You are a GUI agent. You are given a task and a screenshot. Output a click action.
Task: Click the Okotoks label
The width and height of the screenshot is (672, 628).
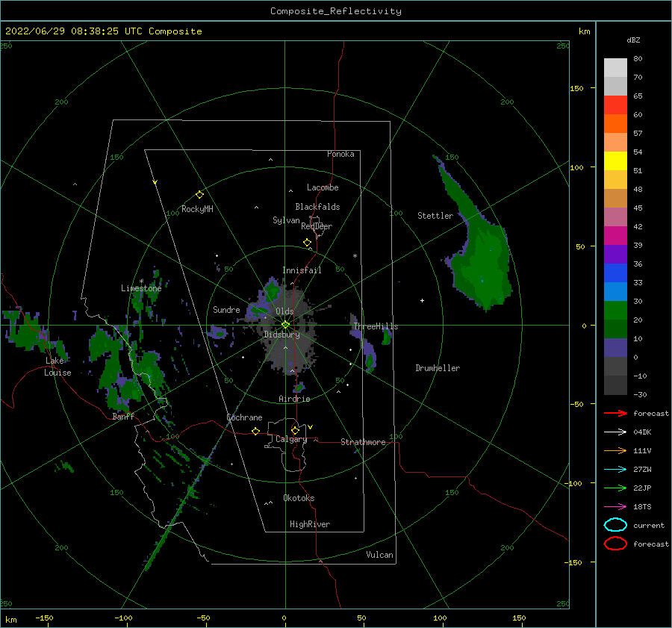[x=299, y=498]
